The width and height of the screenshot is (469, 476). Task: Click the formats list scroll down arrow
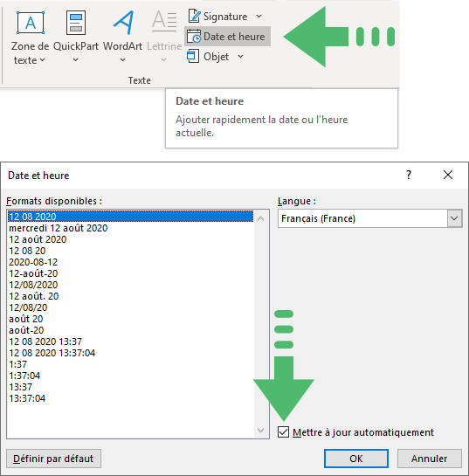(260, 431)
